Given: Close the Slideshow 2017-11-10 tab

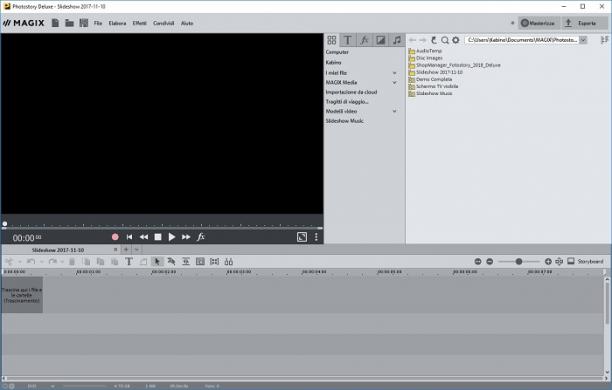Looking at the screenshot, I should 116,249.
